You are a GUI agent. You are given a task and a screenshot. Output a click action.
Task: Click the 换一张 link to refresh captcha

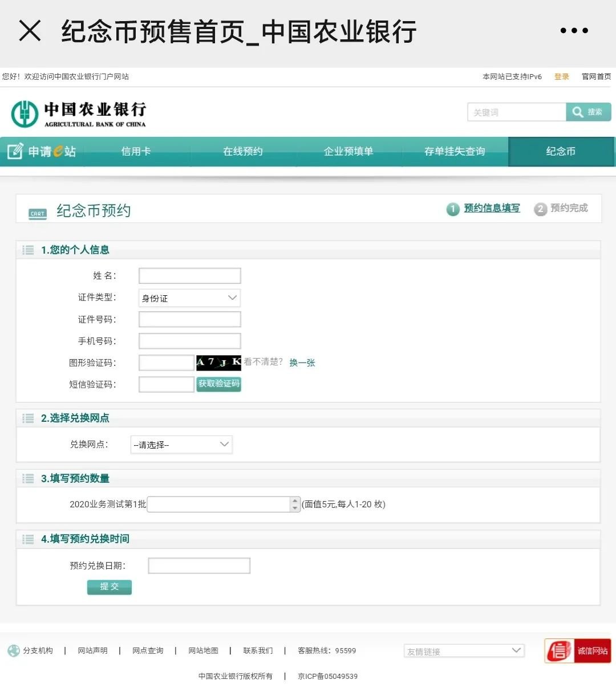[302, 363]
